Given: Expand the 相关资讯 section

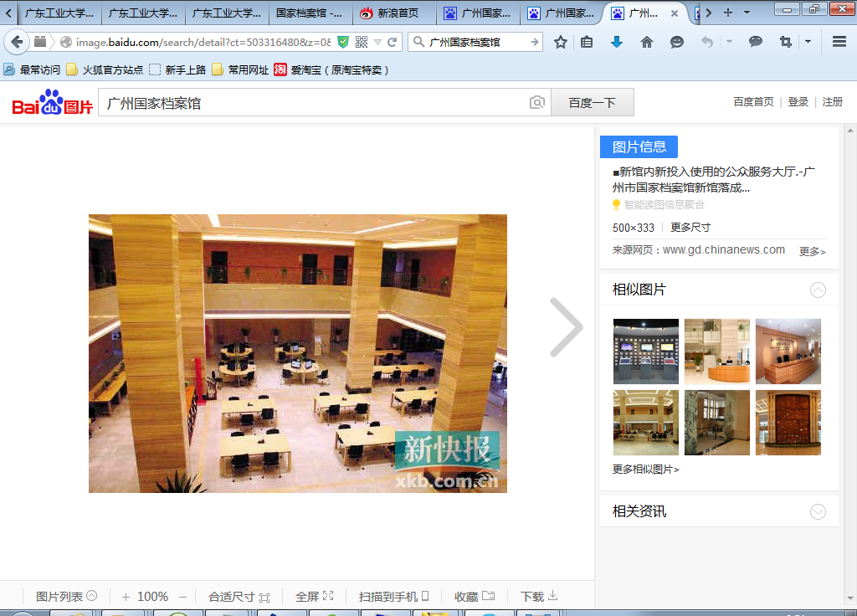Looking at the screenshot, I should (818, 511).
